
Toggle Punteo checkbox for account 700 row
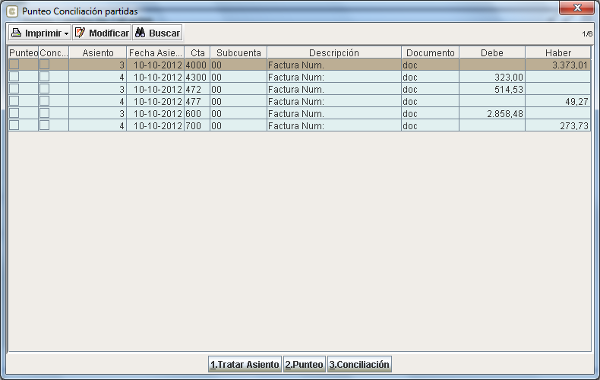[14, 125]
